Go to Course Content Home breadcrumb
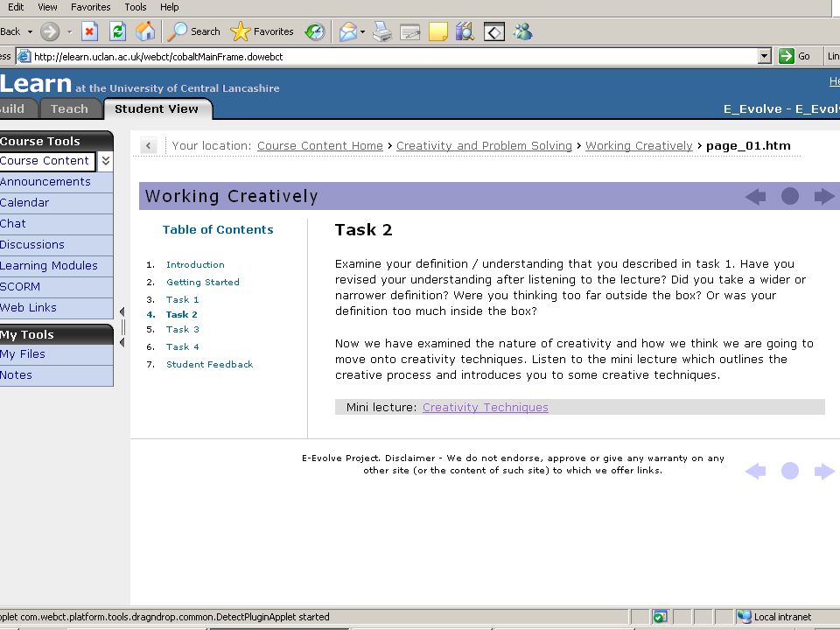This screenshot has width=840, height=630. (320, 146)
